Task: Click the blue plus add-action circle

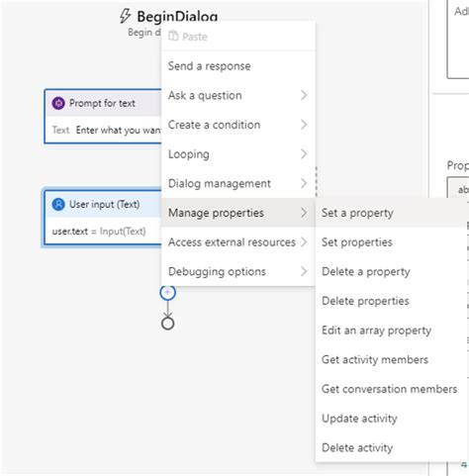Action: [167, 293]
